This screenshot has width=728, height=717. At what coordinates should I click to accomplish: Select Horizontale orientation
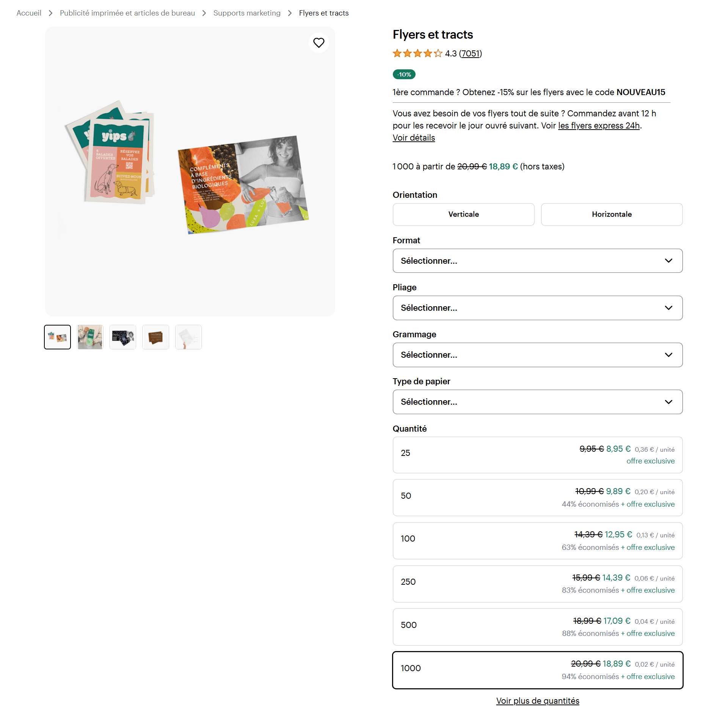click(x=612, y=214)
